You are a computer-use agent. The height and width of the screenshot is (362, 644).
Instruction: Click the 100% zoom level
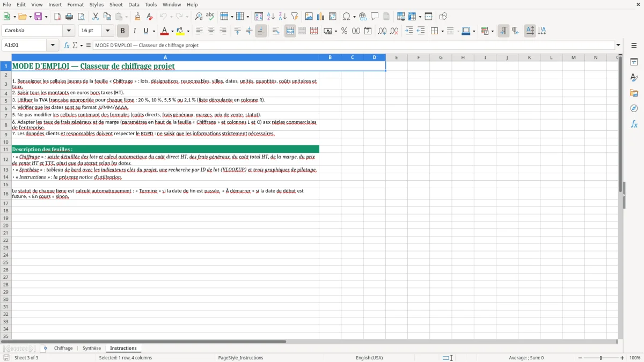pos(635,358)
